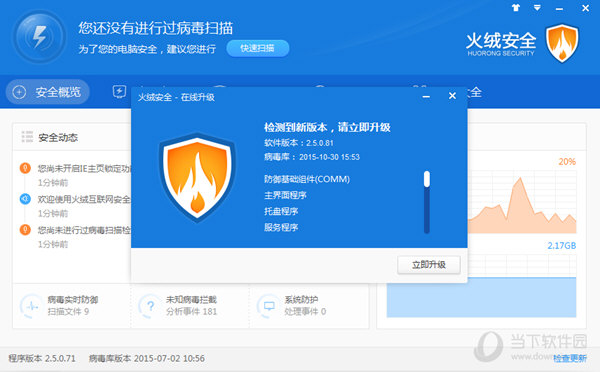Viewport: 600px width, 372px height.
Task: Click the 安全动态 heading
Action: (58, 137)
